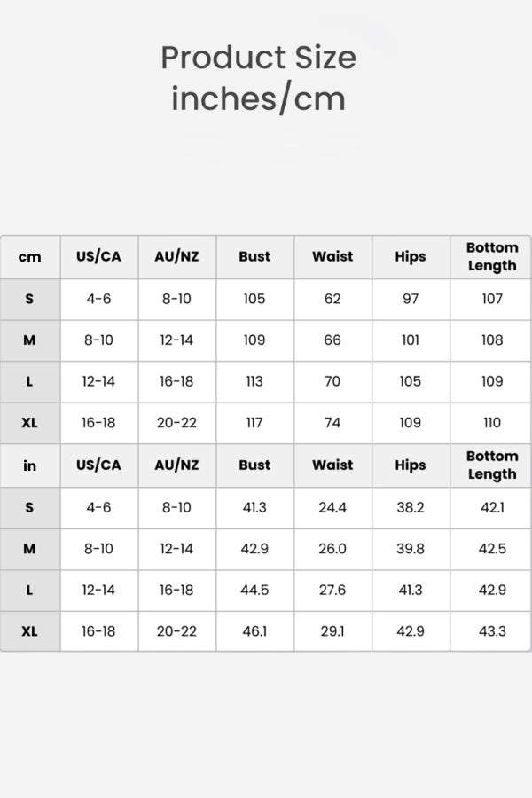Select the XL size label in the cm table
This screenshot has width=532, height=798.
(x=30, y=423)
